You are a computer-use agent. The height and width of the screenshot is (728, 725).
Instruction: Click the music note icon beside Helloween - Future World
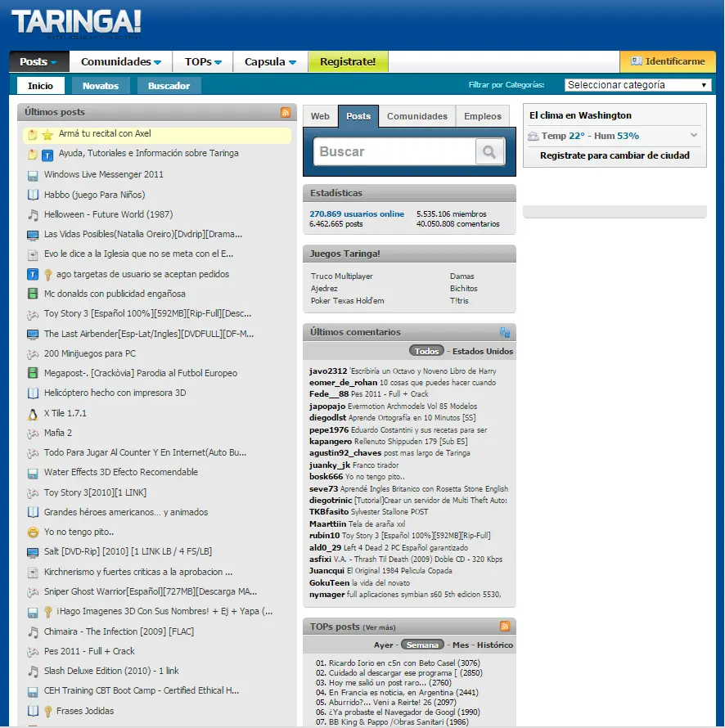click(x=33, y=214)
